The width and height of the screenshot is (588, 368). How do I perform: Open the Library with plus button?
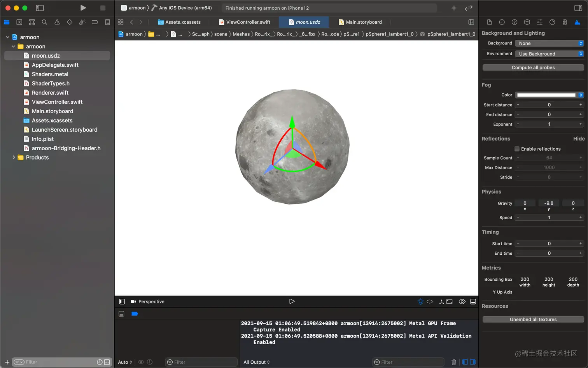[x=454, y=8]
